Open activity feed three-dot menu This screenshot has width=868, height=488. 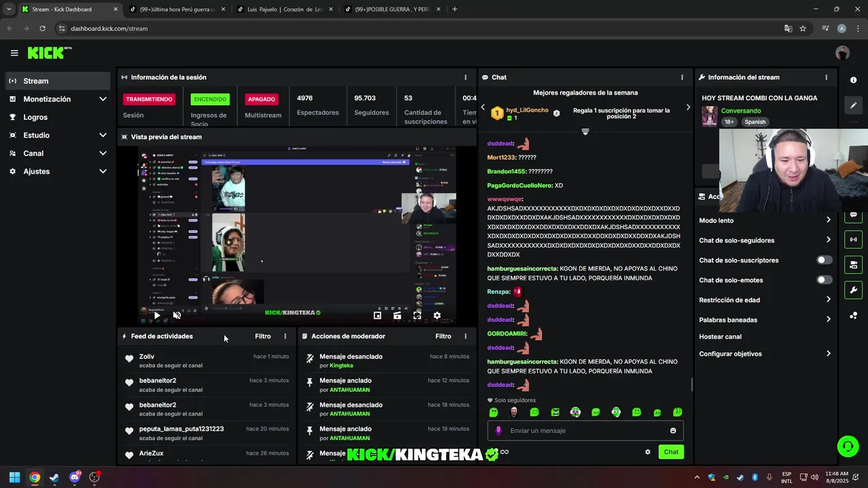(285, 336)
